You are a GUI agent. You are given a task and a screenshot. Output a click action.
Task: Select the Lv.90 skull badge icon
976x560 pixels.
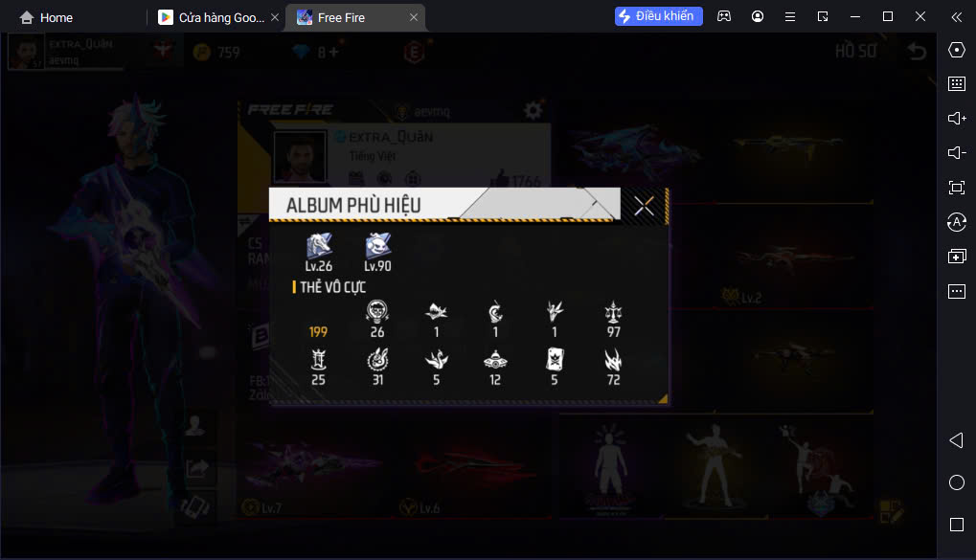coord(377,246)
